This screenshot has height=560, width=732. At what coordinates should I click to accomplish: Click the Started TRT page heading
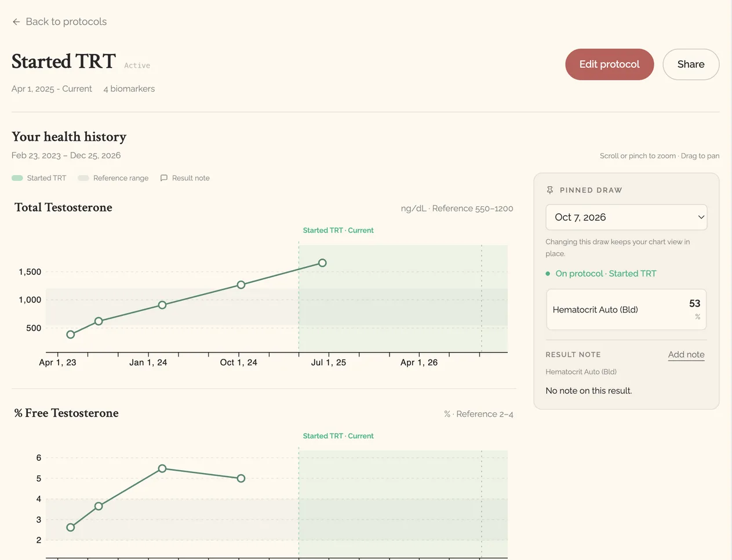pos(64,61)
